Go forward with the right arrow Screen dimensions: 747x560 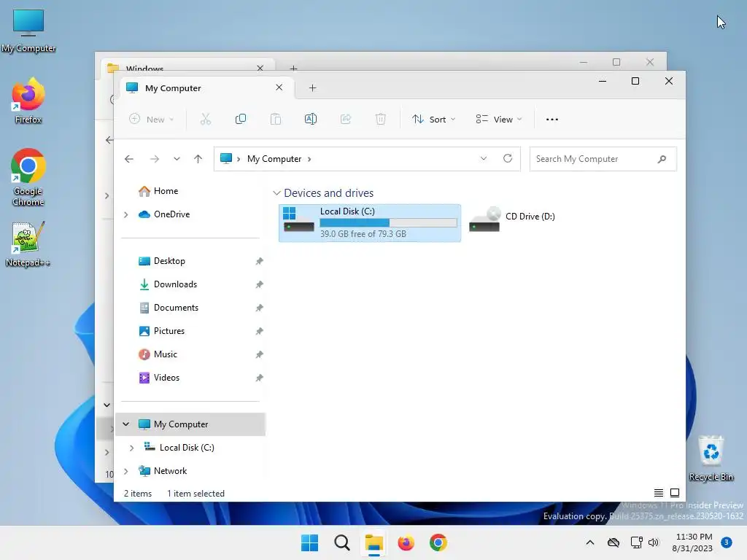(155, 159)
